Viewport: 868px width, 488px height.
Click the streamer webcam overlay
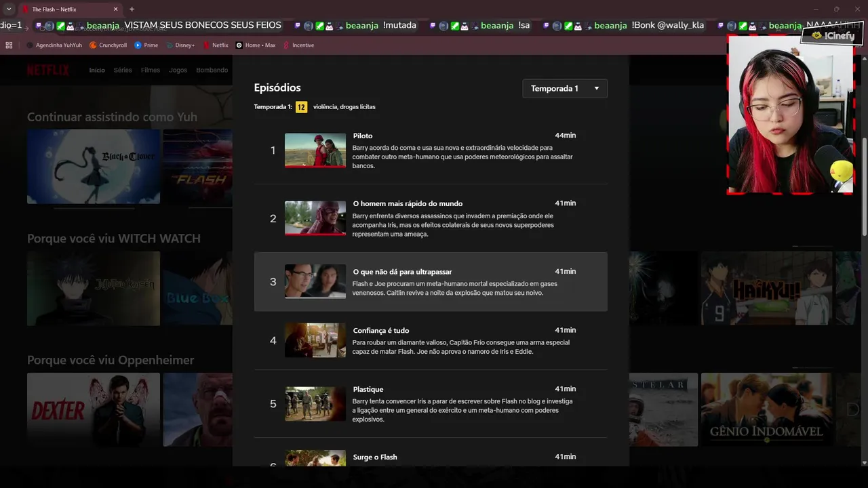(790, 114)
